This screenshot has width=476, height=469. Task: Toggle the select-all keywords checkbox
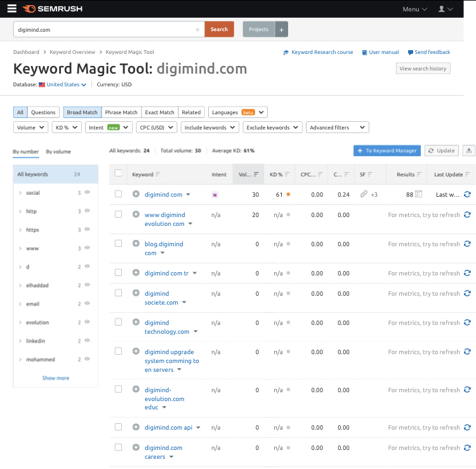118,173
